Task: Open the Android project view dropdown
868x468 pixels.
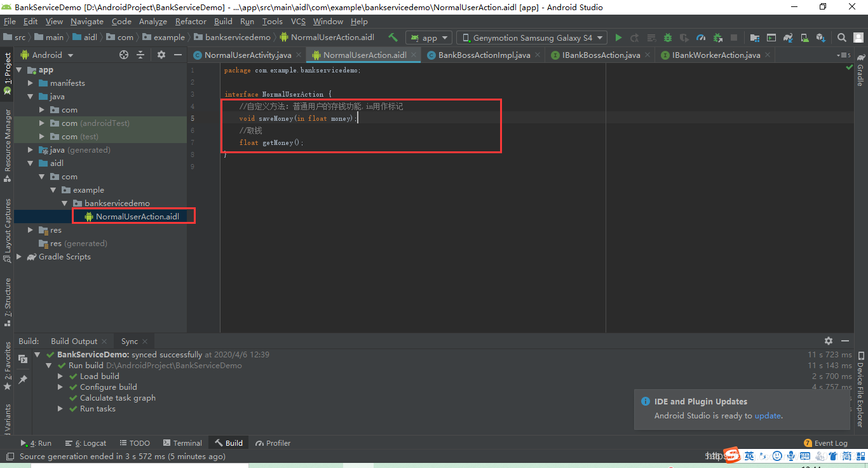Action: tap(47, 55)
